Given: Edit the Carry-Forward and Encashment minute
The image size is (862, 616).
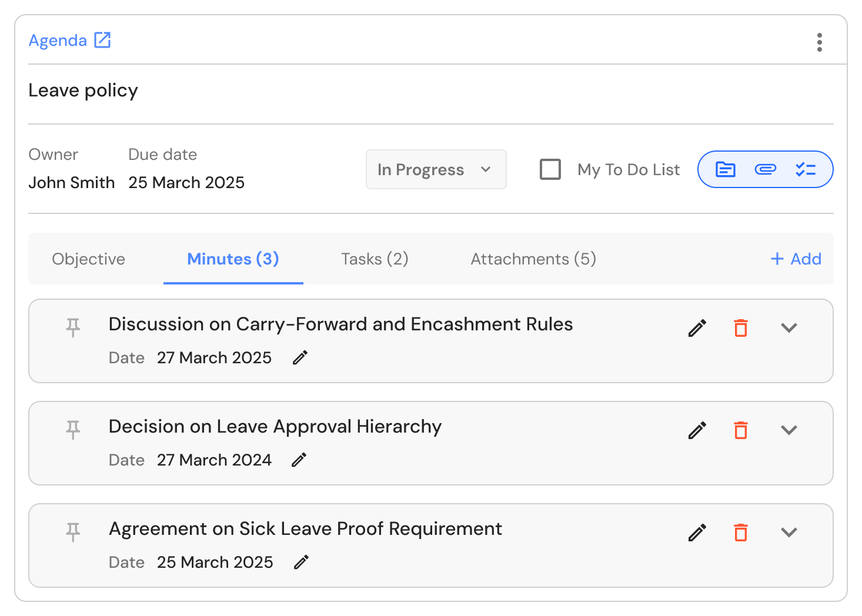Looking at the screenshot, I should point(697,328).
